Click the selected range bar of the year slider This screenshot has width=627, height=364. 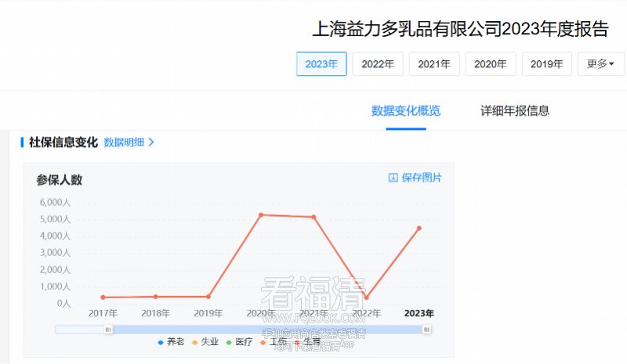[267, 330]
